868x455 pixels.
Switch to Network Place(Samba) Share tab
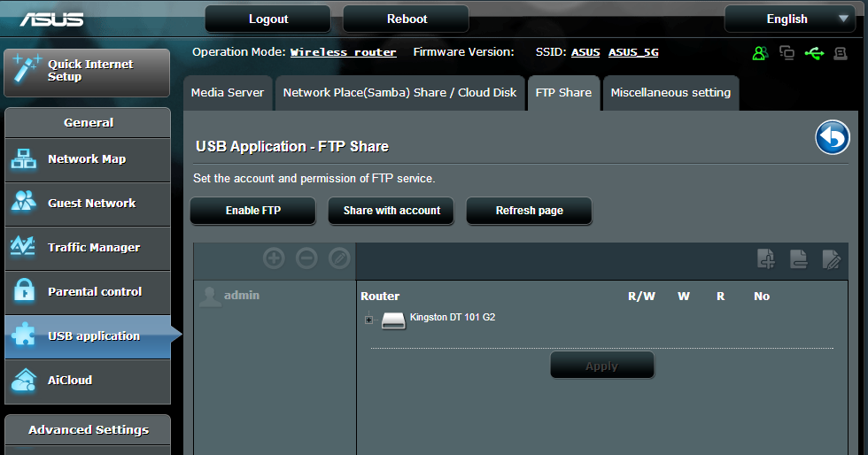click(399, 93)
